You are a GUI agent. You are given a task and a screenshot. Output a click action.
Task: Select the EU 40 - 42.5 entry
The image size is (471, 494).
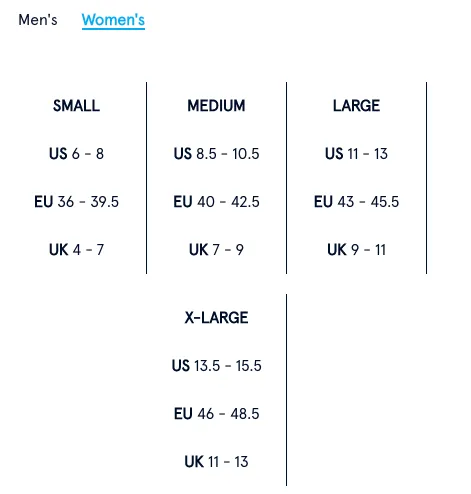[216, 202]
